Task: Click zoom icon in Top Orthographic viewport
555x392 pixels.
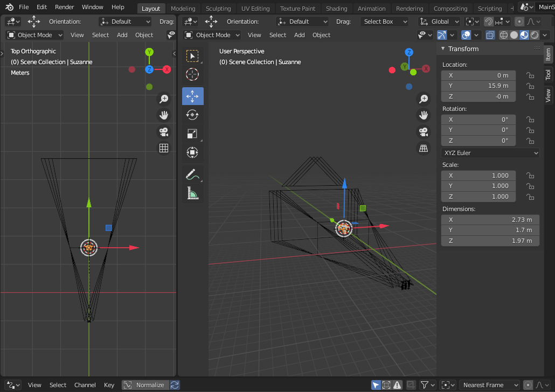Action: 164,99
